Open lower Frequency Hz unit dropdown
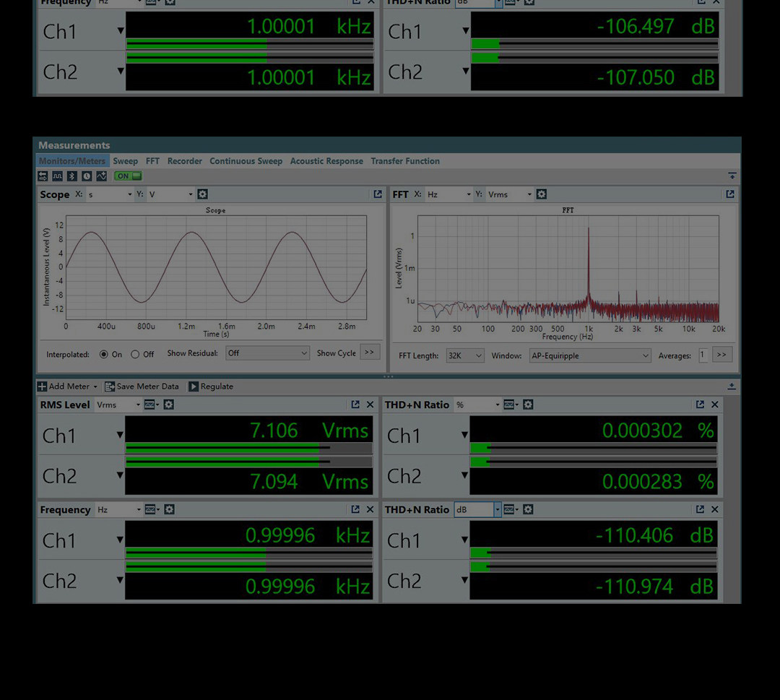The width and height of the screenshot is (780, 700). pos(119,509)
